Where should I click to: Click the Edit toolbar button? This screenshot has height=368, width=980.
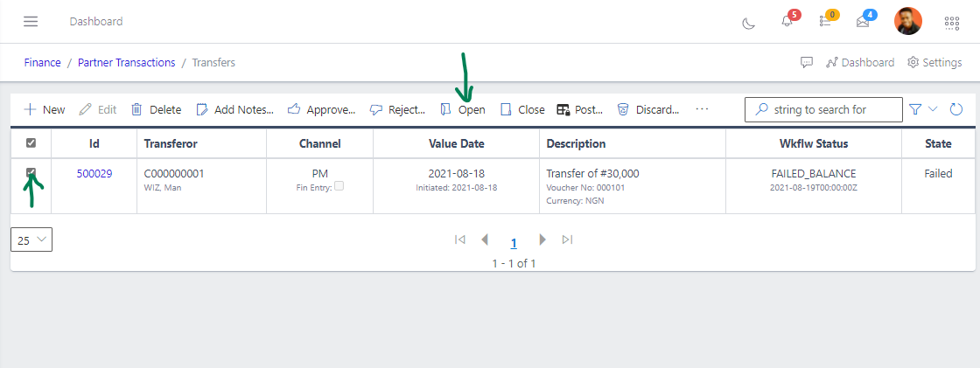pyautogui.click(x=98, y=109)
